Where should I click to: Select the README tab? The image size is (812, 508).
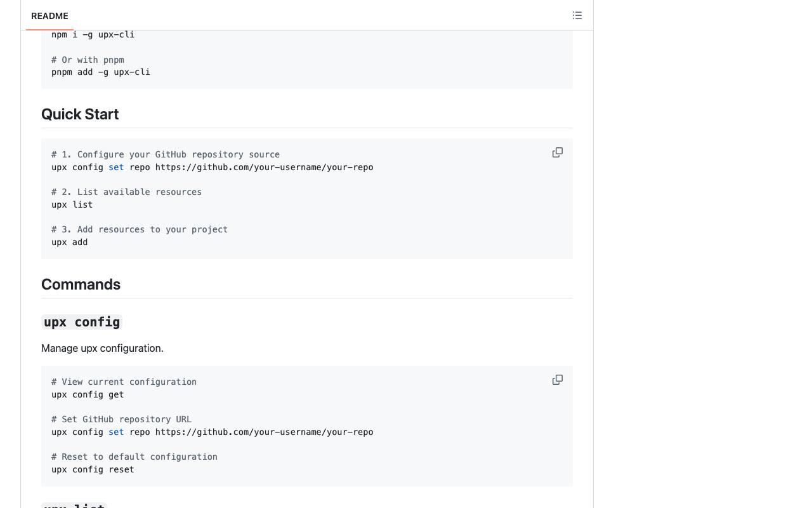(x=49, y=16)
